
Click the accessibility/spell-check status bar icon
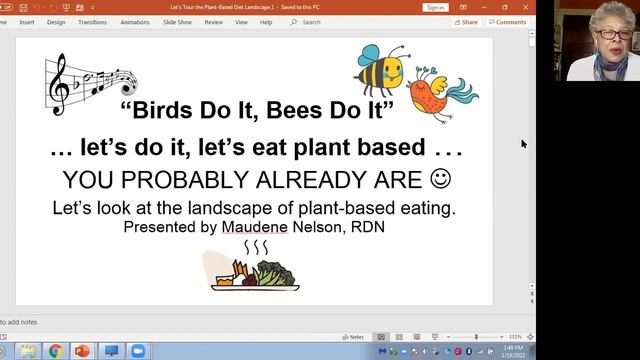tap(4, 337)
